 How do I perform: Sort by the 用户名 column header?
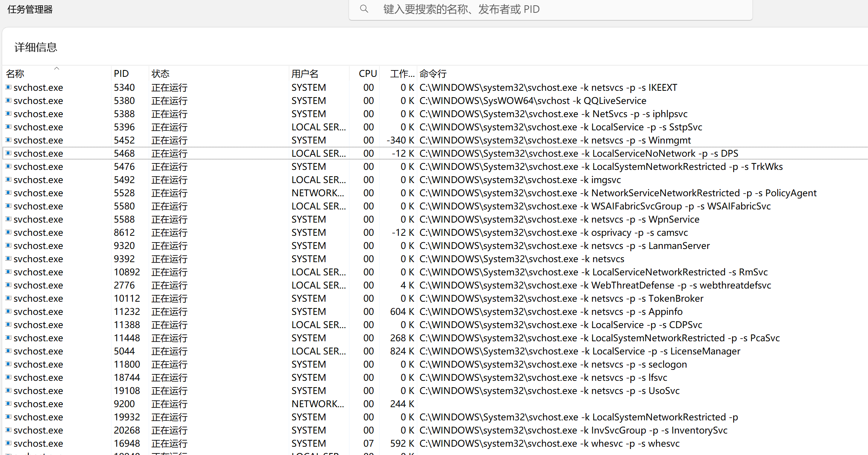click(x=305, y=74)
